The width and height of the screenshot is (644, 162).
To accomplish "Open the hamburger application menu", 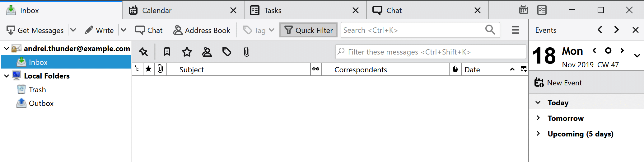I will (515, 30).
